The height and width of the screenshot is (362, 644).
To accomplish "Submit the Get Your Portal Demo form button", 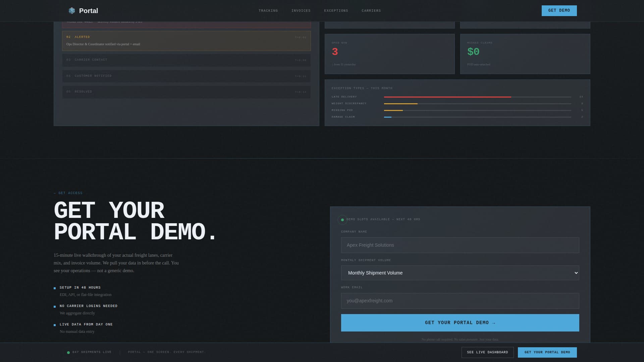I will [x=460, y=323].
